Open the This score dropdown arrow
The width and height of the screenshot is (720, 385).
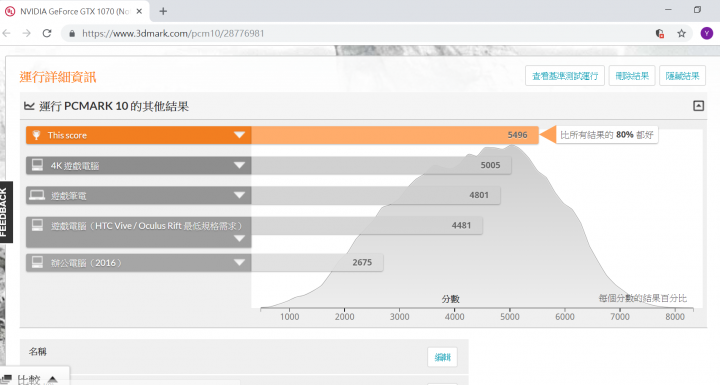tap(239, 135)
